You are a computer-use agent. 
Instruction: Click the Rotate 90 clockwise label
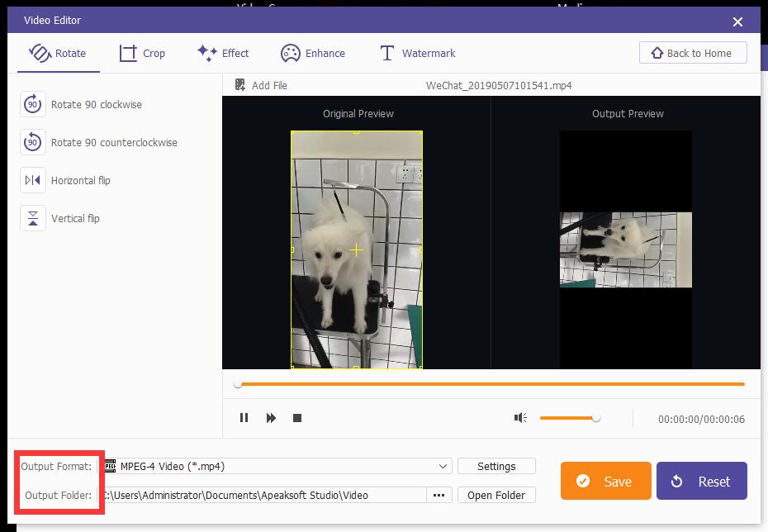(x=97, y=104)
